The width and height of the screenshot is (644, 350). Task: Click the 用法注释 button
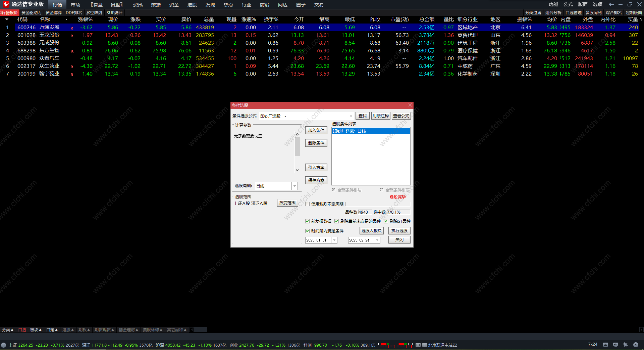381,116
